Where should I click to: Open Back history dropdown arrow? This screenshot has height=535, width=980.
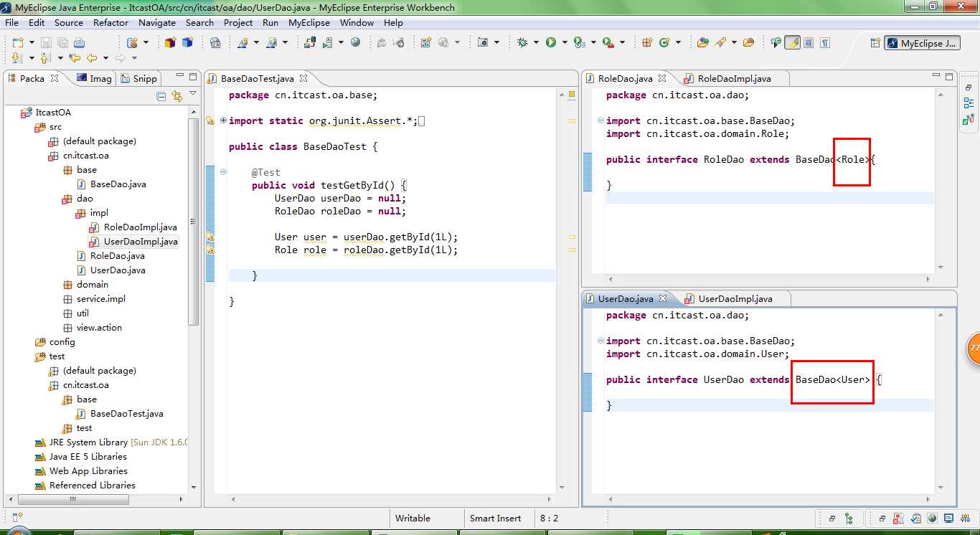105,58
